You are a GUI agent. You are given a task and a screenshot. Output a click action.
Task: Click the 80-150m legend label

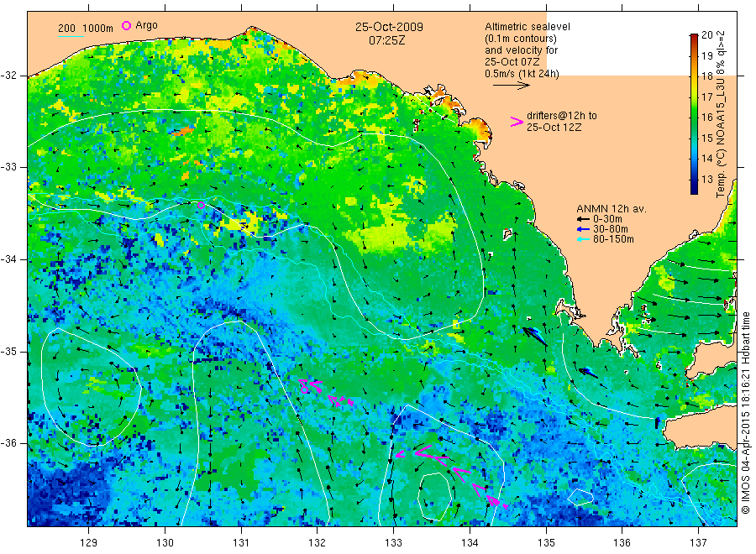coord(613,239)
